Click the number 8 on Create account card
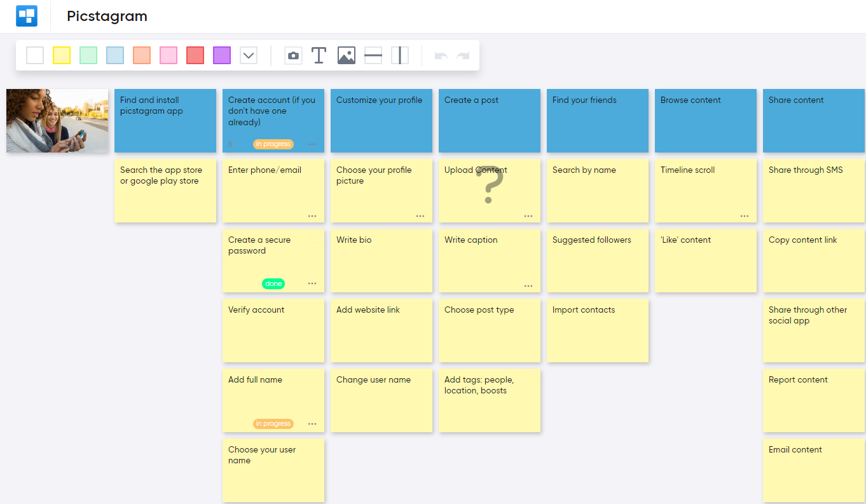Image resolution: width=866 pixels, height=504 pixels. coord(230,144)
